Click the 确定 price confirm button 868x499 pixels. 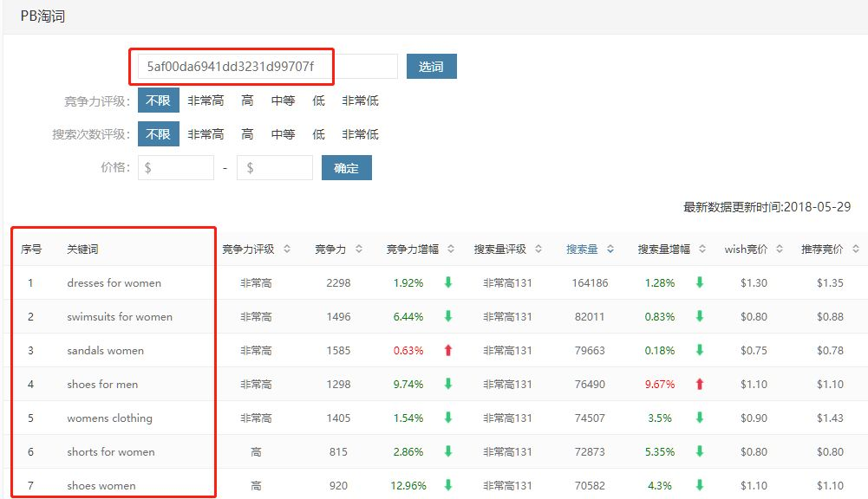[347, 167]
